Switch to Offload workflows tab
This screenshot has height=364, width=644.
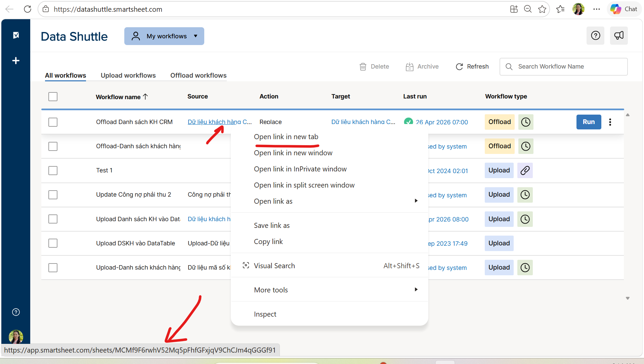198,75
